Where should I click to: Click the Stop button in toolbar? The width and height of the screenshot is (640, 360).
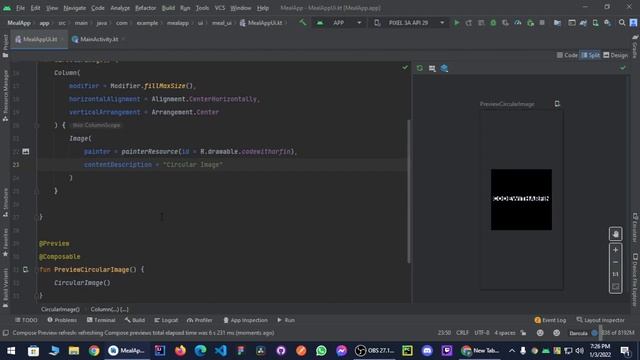542,23
